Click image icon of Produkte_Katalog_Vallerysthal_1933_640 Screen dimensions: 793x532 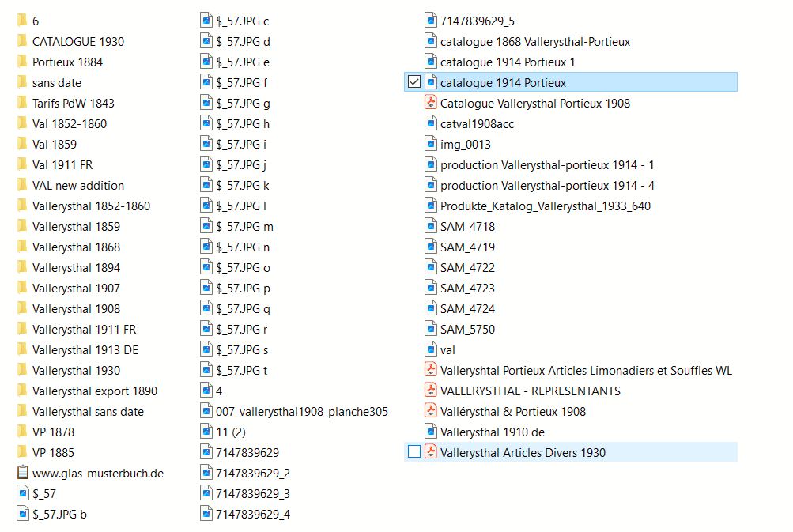tap(430, 206)
